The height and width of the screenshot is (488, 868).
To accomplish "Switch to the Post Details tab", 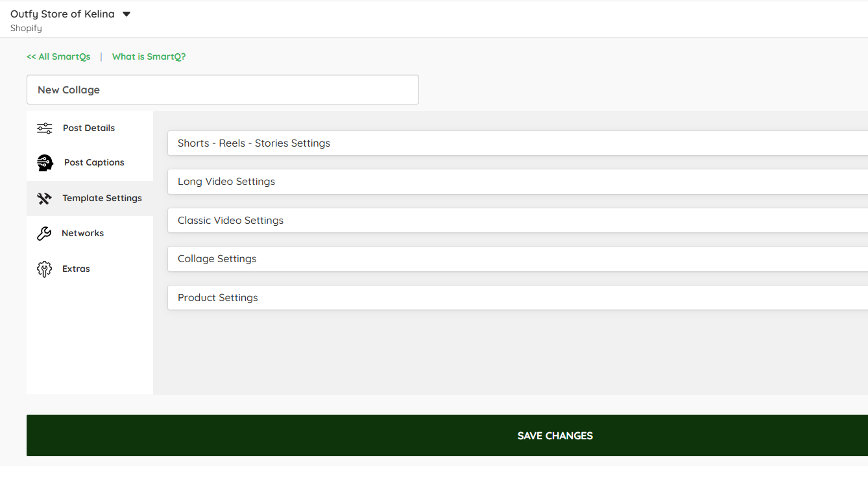I will [90, 128].
